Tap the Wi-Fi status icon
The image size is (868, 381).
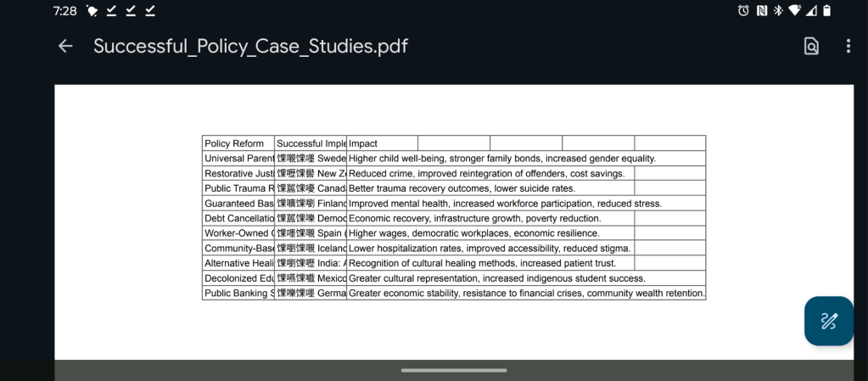794,11
